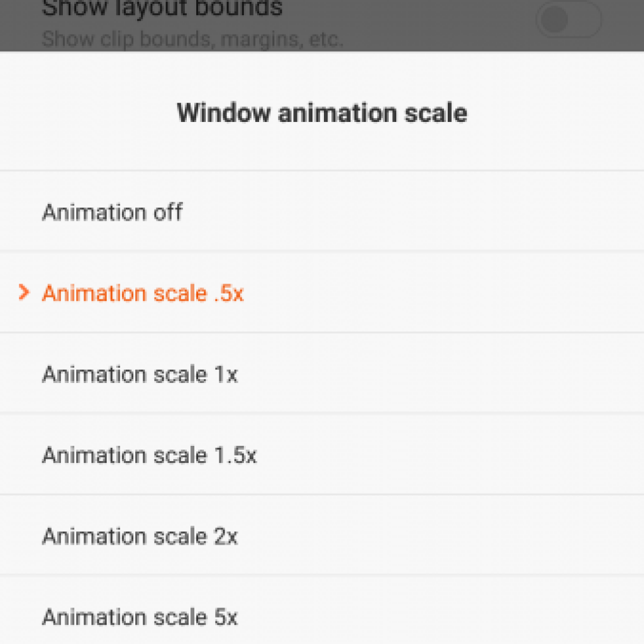Select Animation scale 1.5x
The height and width of the screenshot is (644, 644).
click(x=149, y=455)
